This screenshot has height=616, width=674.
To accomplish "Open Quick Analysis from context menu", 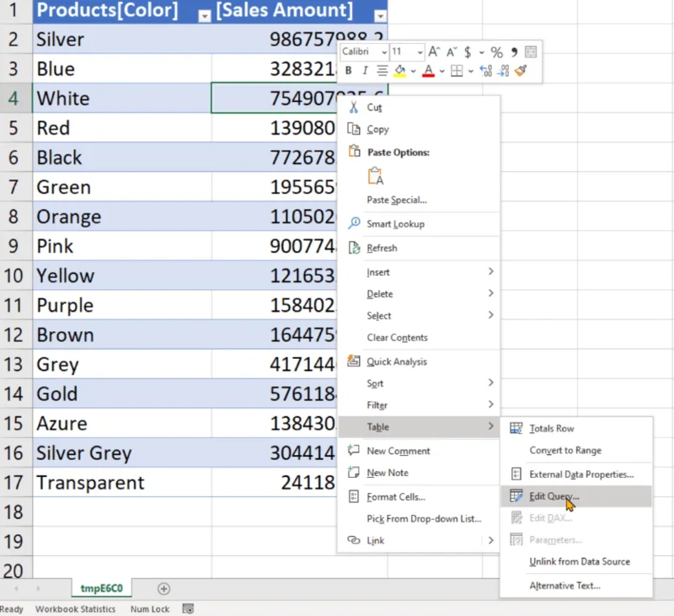I will [x=419, y=362].
